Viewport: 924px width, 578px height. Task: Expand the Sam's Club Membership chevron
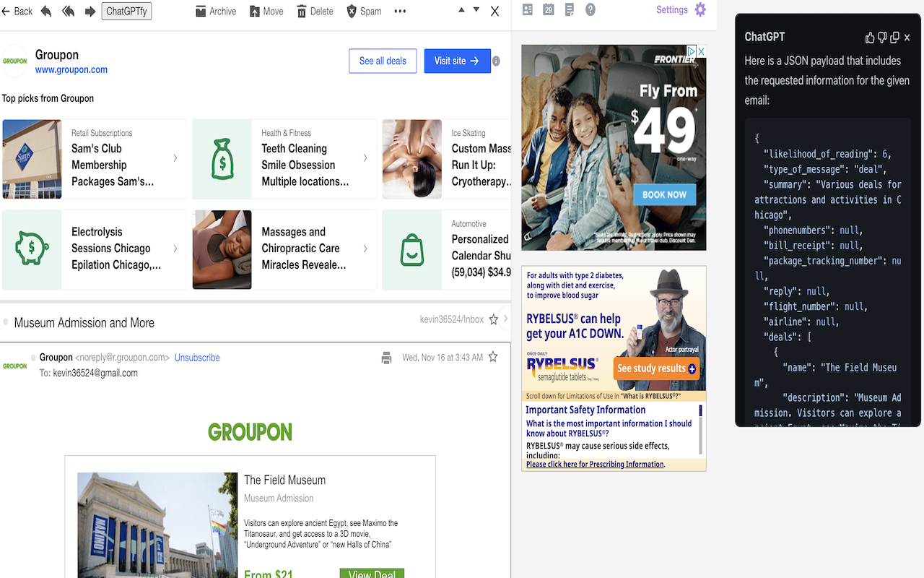[175, 158]
